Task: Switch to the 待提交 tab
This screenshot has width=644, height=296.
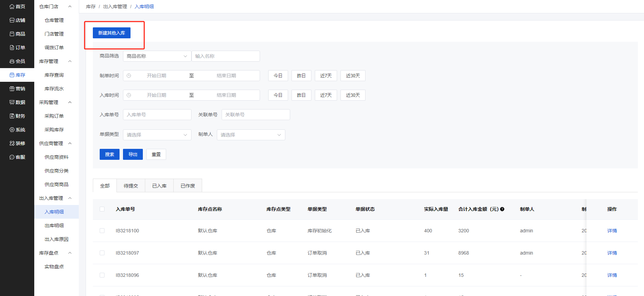Action: click(131, 186)
